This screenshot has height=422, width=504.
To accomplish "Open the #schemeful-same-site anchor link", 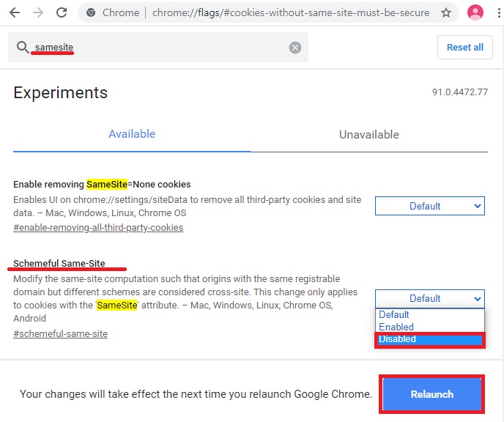I will click(x=61, y=334).
